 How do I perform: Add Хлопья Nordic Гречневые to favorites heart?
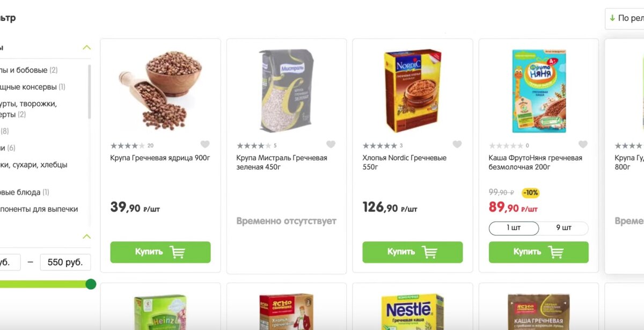[457, 144]
